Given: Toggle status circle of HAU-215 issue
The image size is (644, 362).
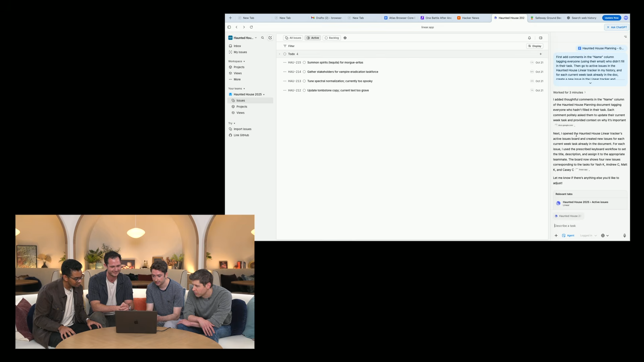Looking at the screenshot, I should pos(304,63).
